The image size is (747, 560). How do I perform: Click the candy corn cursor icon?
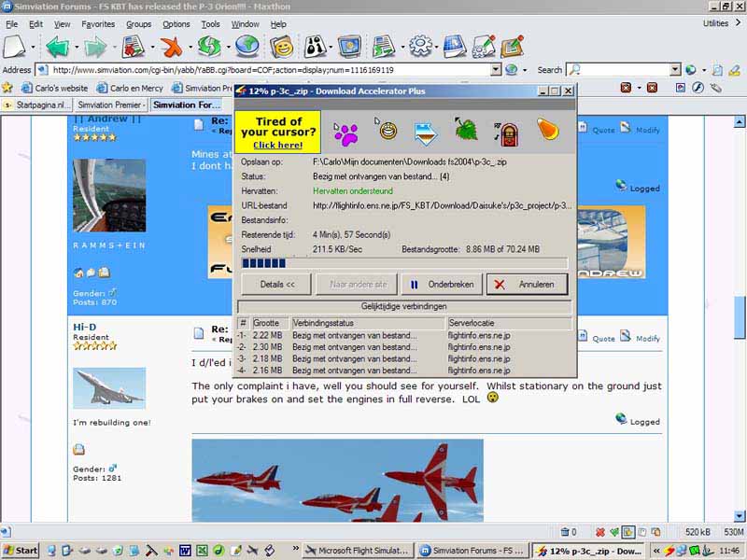547,130
